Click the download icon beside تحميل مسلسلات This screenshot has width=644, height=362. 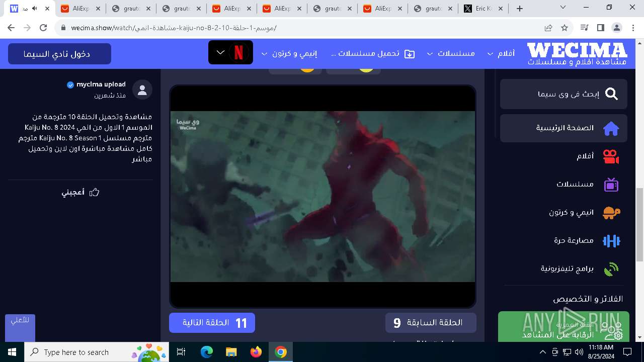coord(410,54)
